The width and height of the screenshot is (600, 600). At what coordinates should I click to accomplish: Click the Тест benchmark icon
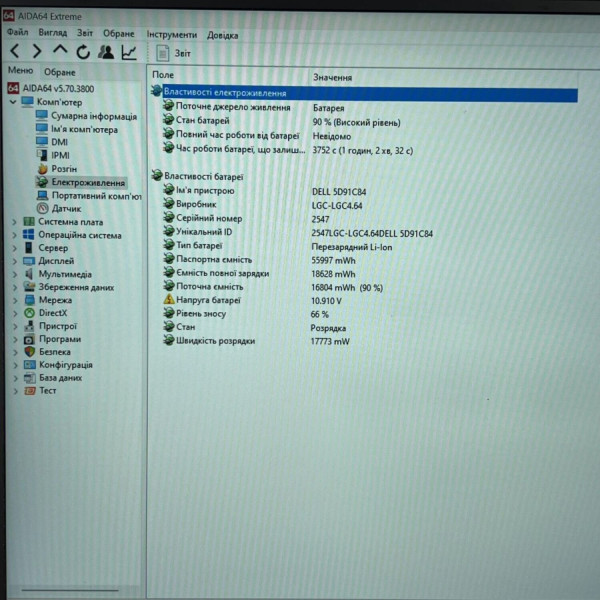[x=30, y=391]
